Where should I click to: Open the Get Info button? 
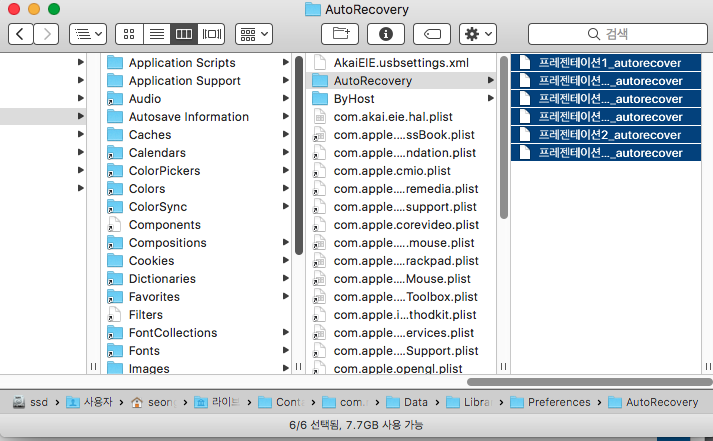386,34
